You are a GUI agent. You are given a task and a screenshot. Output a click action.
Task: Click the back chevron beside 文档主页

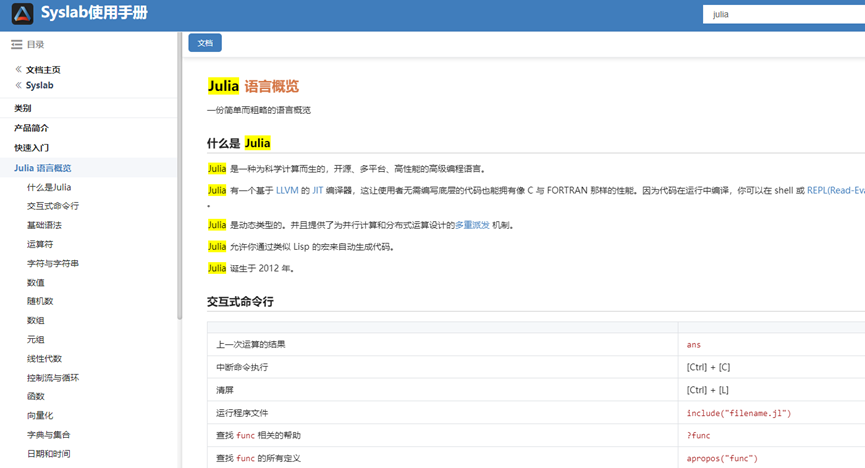click(18, 70)
